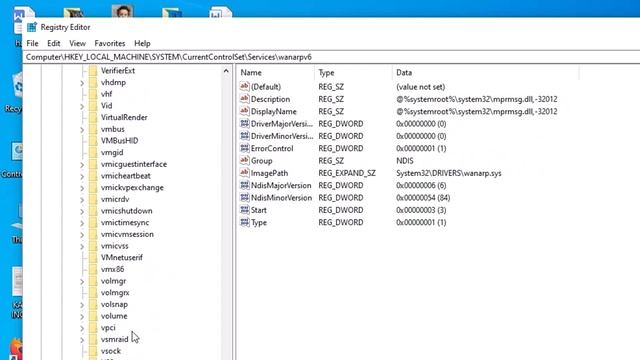Expand the Vid key
Image resolution: width=640 pixels, height=360 pixels.
pyautogui.click(x=82, y=106)
